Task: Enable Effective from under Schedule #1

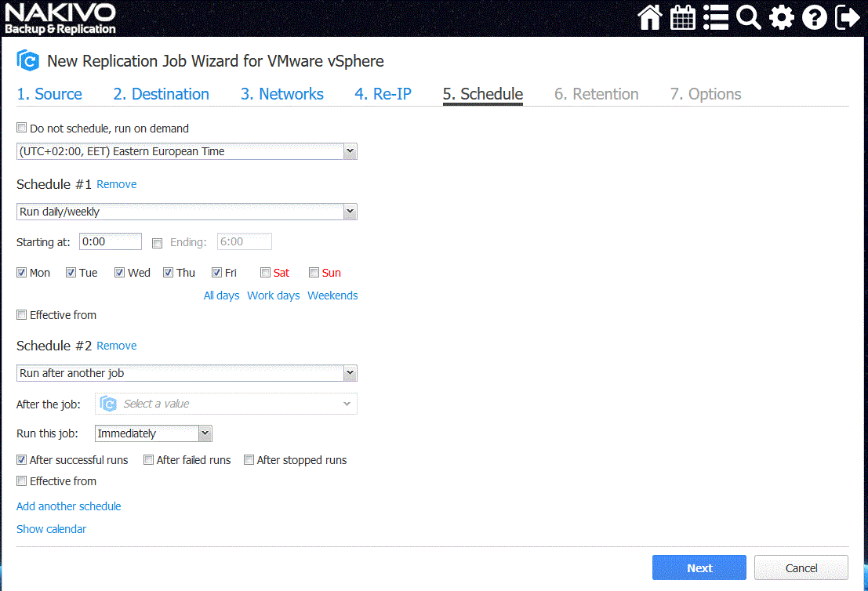Action: 22,315
